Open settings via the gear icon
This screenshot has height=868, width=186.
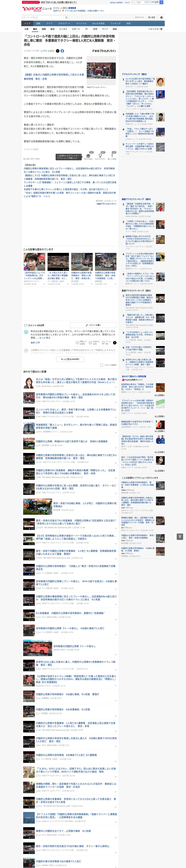(161, 18)
